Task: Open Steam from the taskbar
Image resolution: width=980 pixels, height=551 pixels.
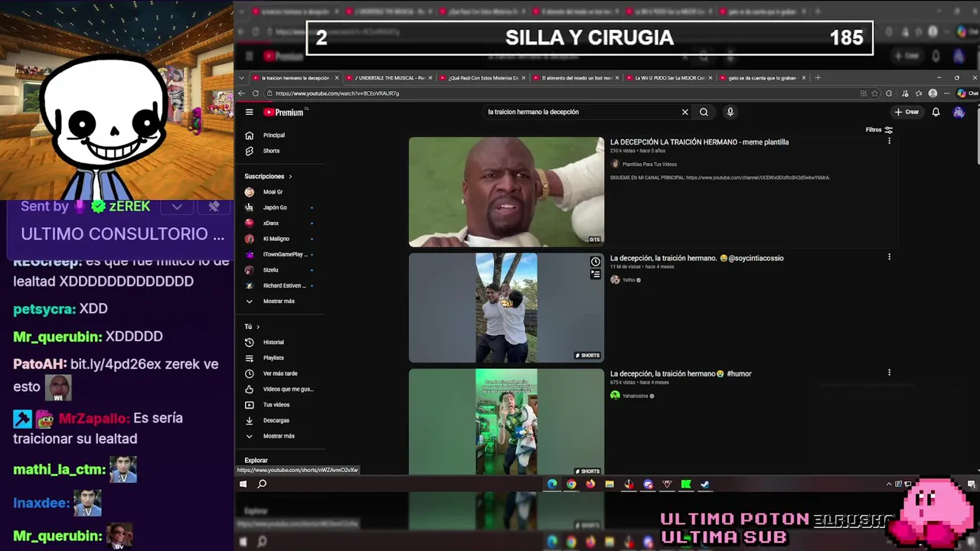Action: pyautogui.click(x=705, y=484)
